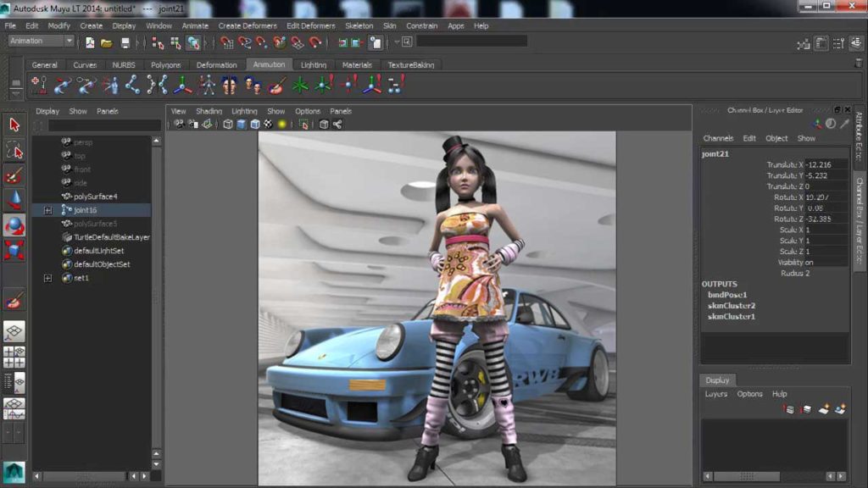Click Create New Layer icon
Viewport: 868px width, 488px height.
click(824, 409)
